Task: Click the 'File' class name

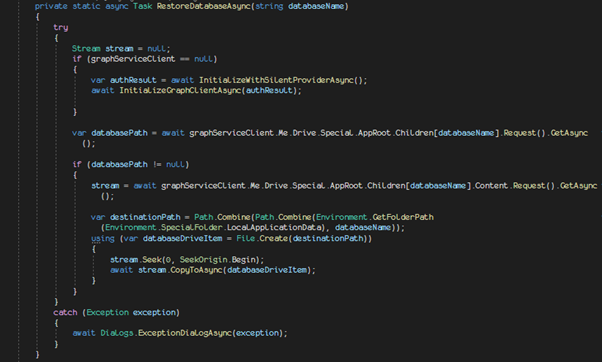Action: [x=246, y=238]
